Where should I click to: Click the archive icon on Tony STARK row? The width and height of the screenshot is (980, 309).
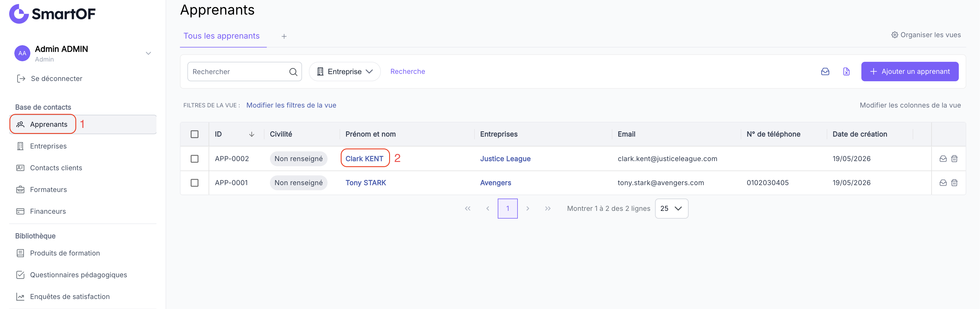point(943,183)
